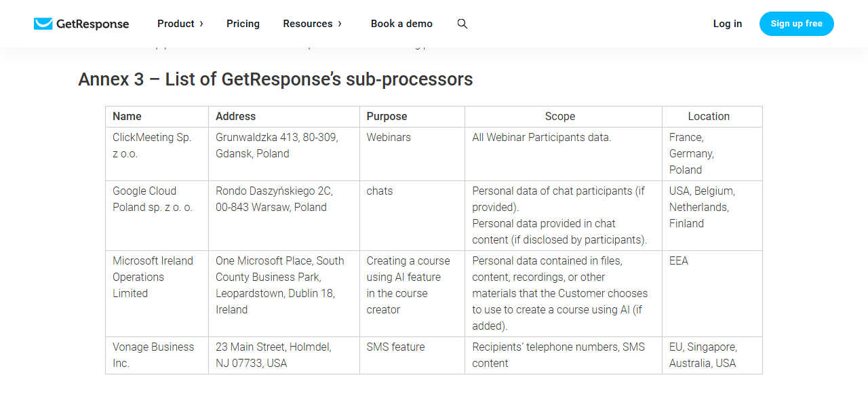Select the Annex 3 sub-processors heading
This screenshot has height=407, width=868.
click(275, 79)
